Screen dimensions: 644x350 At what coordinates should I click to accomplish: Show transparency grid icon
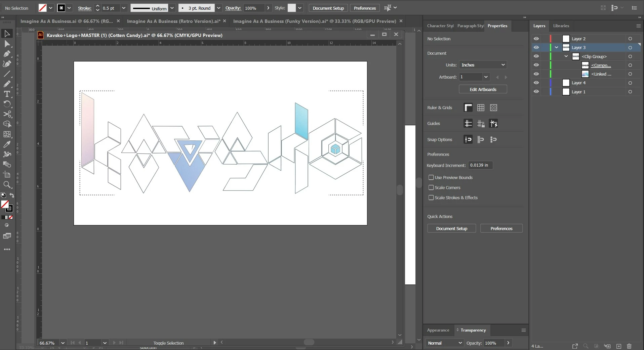(494, 108)
